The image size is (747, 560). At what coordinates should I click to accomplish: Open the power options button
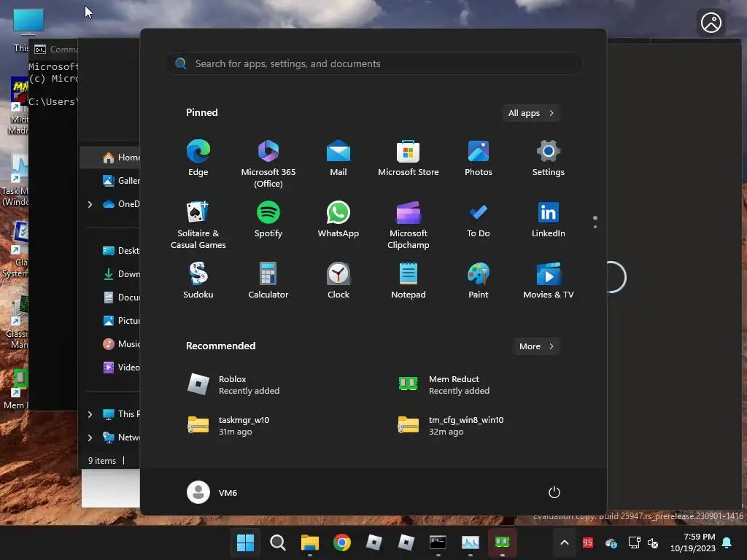554,492
